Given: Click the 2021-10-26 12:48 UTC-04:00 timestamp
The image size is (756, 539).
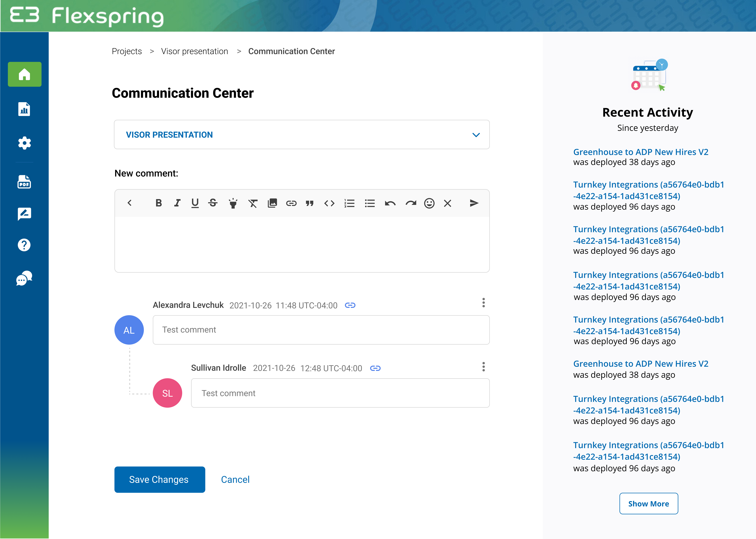Looking at the screenshot, I should [307, 368].
